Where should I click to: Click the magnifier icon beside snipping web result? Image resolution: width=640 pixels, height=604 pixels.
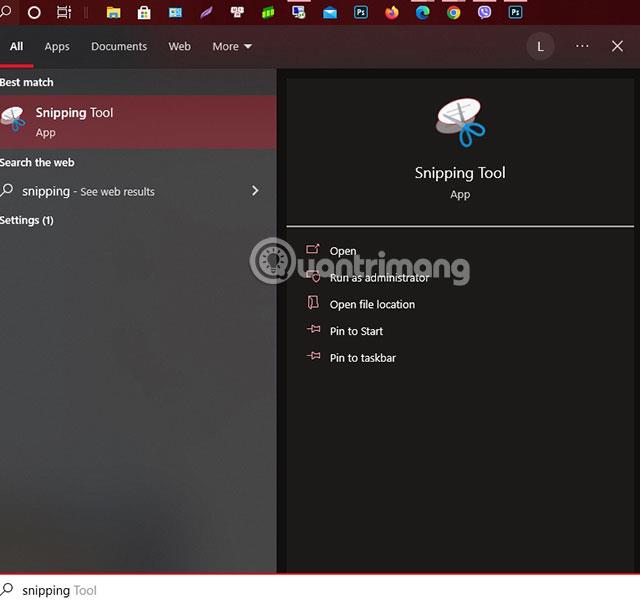coord(7,190)
